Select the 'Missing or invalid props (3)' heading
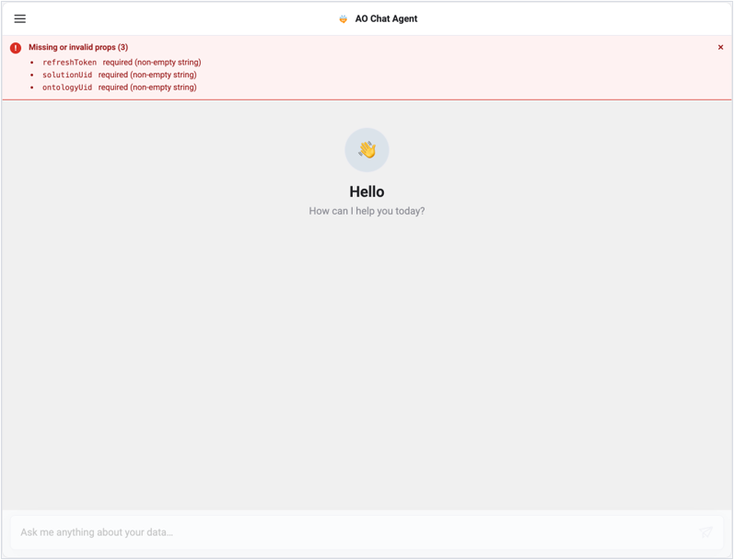The width and height of the screenshot is (734, 560). (78, 47)
